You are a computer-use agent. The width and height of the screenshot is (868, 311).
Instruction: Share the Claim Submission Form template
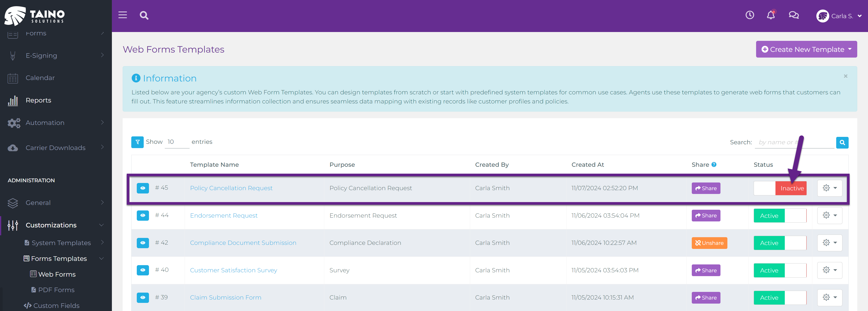point(706,298)
